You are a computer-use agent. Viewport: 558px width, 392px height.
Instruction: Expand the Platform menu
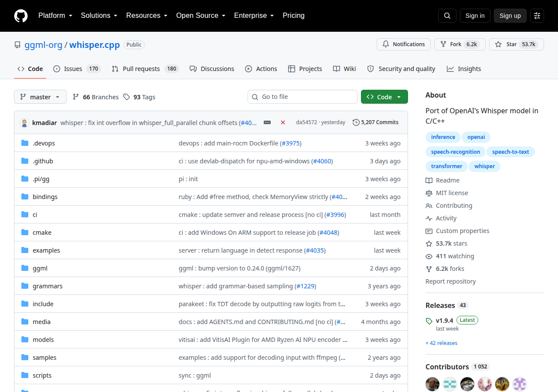55,16
